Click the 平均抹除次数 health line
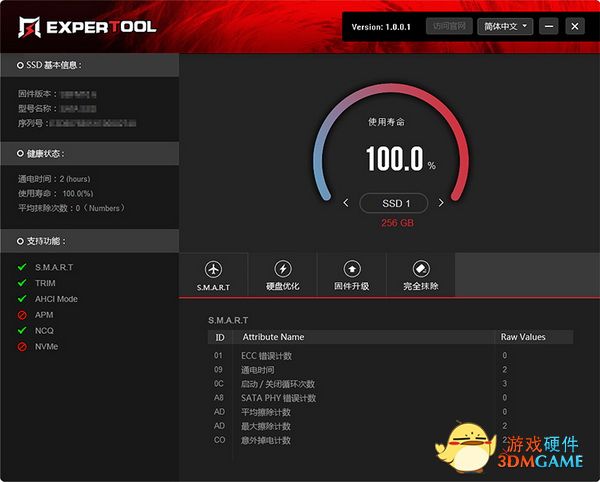The width and height of the screenshot is (600, 482). (72, 208)
